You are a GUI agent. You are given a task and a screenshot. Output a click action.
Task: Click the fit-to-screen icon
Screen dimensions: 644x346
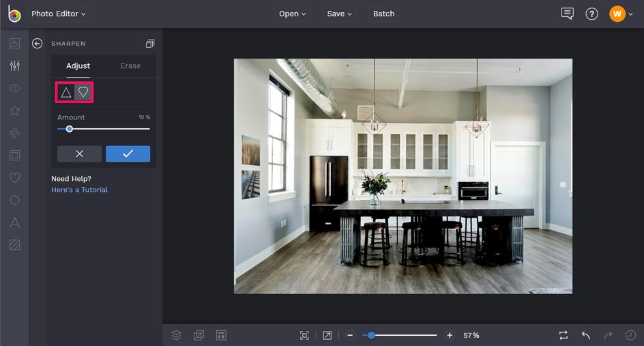coord(304,335)
